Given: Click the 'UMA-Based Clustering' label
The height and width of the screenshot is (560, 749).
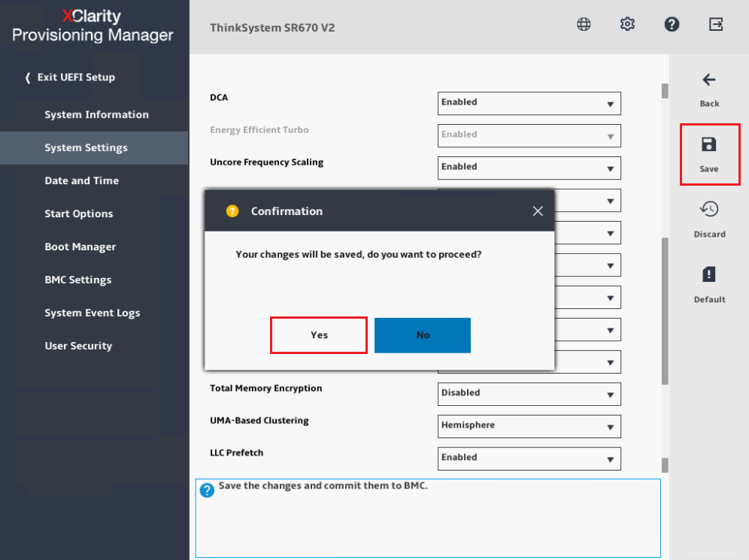Looking at the screenshot, I should point(259,421).
